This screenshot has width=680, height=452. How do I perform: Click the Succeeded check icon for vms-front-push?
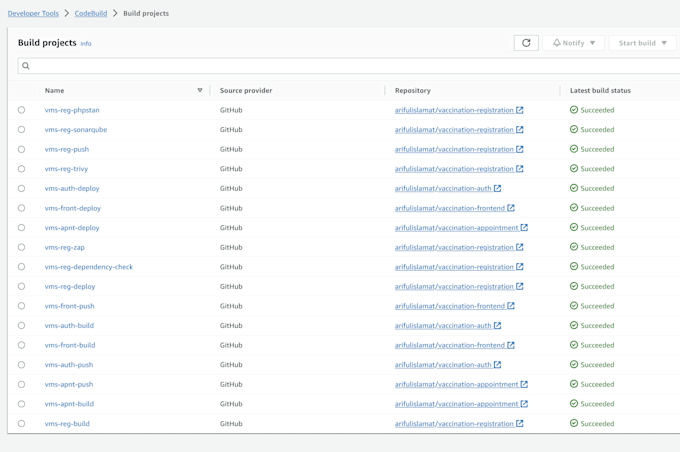(574, 305)
